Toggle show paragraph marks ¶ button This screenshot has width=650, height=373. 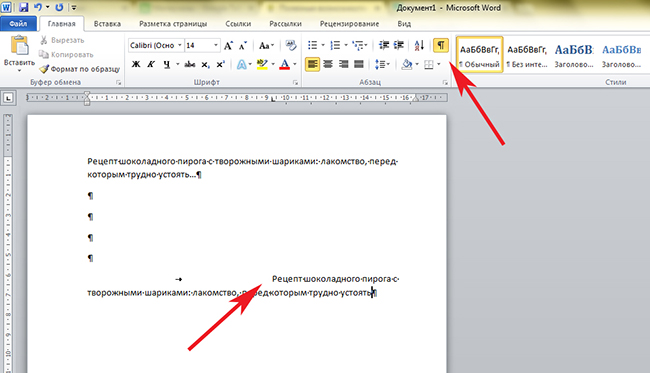[441, 45]
